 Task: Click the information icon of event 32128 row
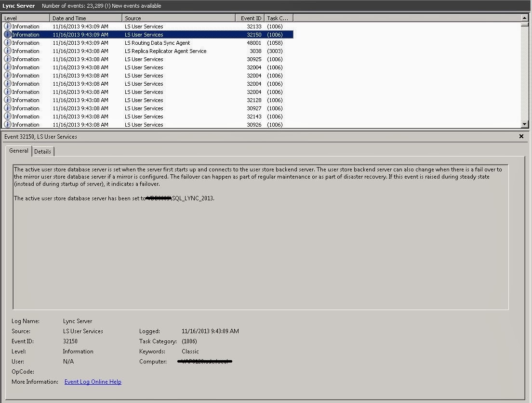click(7, 100)
